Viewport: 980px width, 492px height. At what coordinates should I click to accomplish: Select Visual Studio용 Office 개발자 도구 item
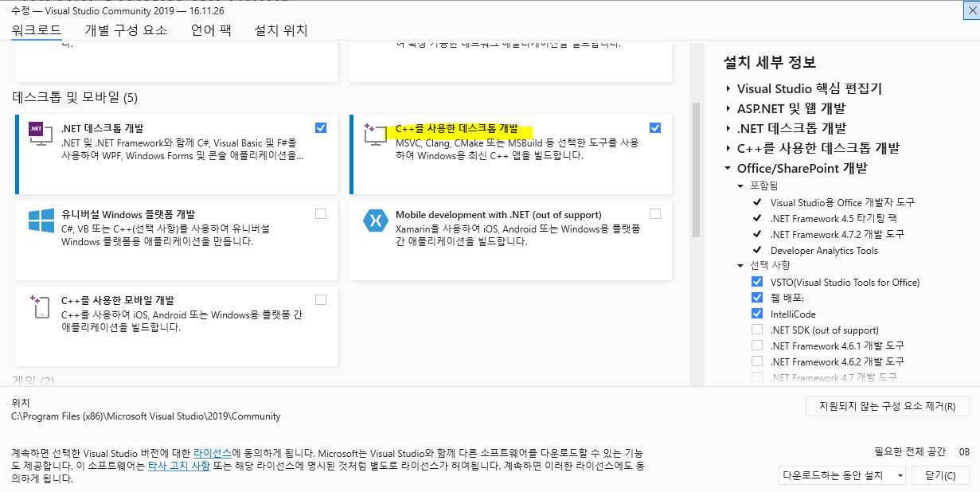click(x=842, y=202)
